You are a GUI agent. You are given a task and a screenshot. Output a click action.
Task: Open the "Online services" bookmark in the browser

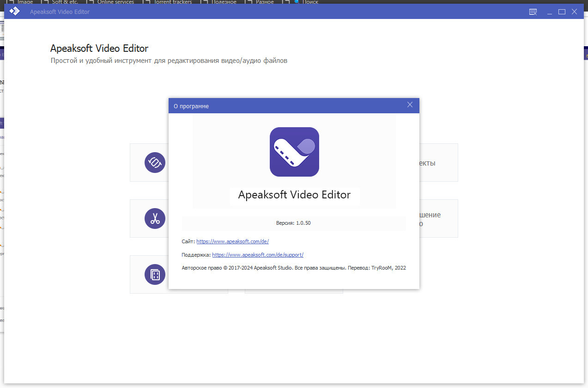[x=110, y=2]
